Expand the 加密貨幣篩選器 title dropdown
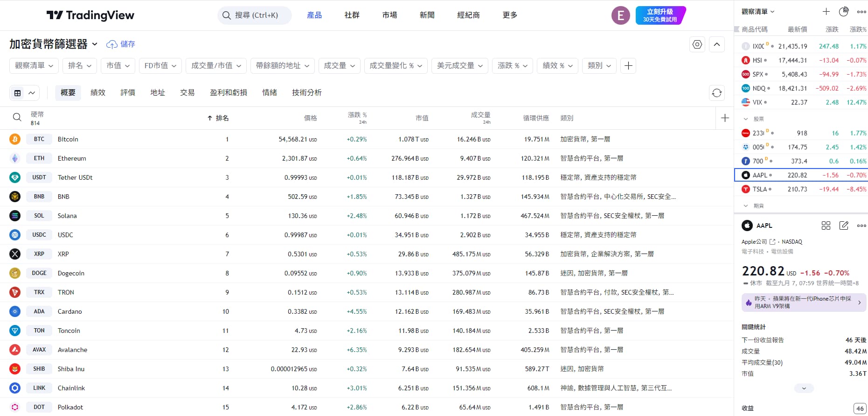 click(x=95, y=44)
